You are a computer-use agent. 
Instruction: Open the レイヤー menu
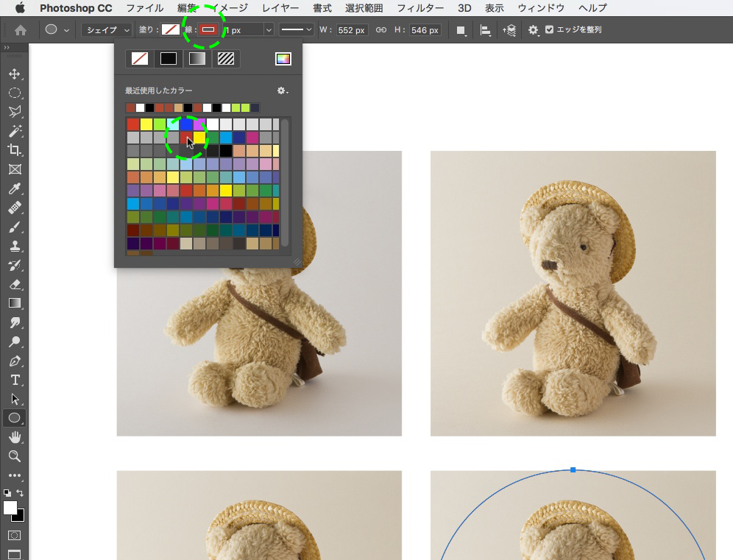point(280,8)
